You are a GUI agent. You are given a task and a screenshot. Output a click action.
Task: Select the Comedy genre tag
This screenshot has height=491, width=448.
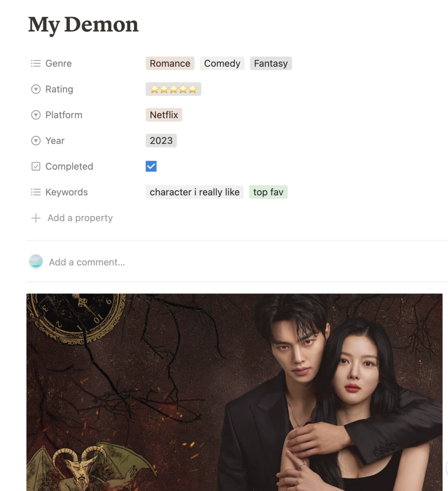tap(222, 64)
